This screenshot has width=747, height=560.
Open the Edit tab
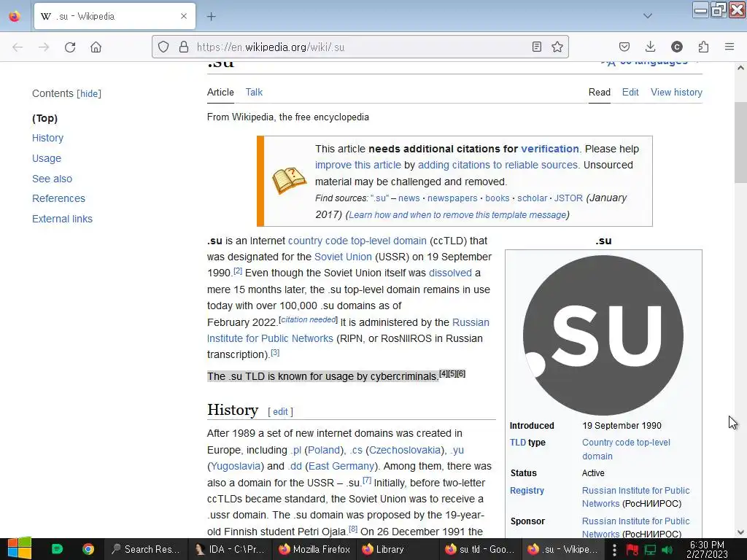pos(630,93)
